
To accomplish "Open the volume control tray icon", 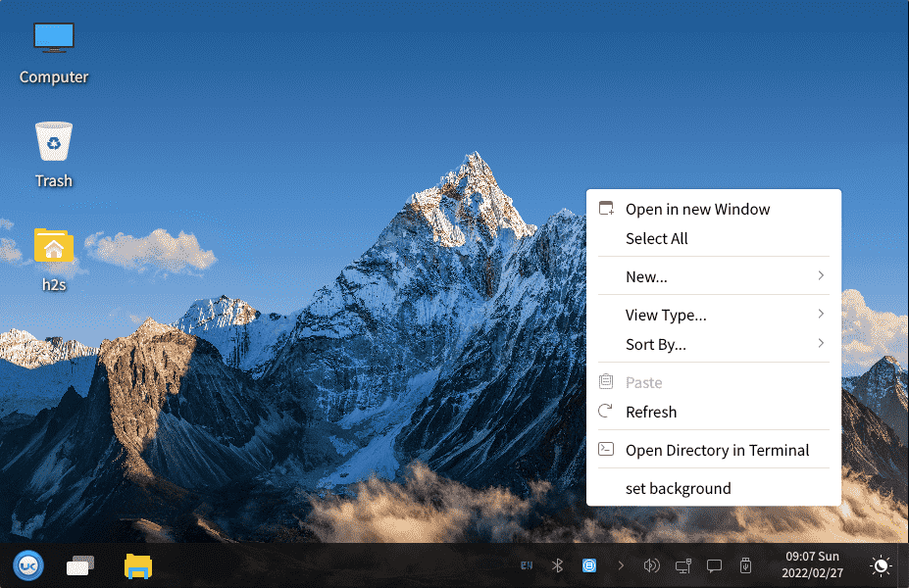I will pos(652,565).
